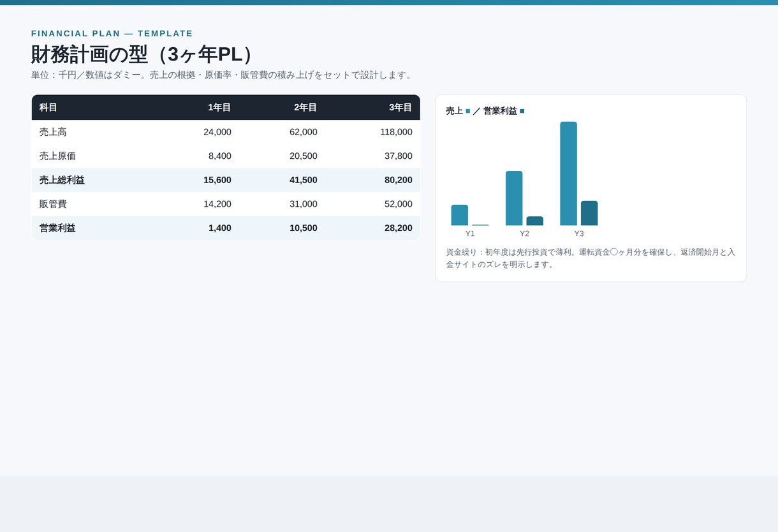Click the Y3 axis label under the chart
Viewport: 778px width, 532px height.
[x=579, y=233]
